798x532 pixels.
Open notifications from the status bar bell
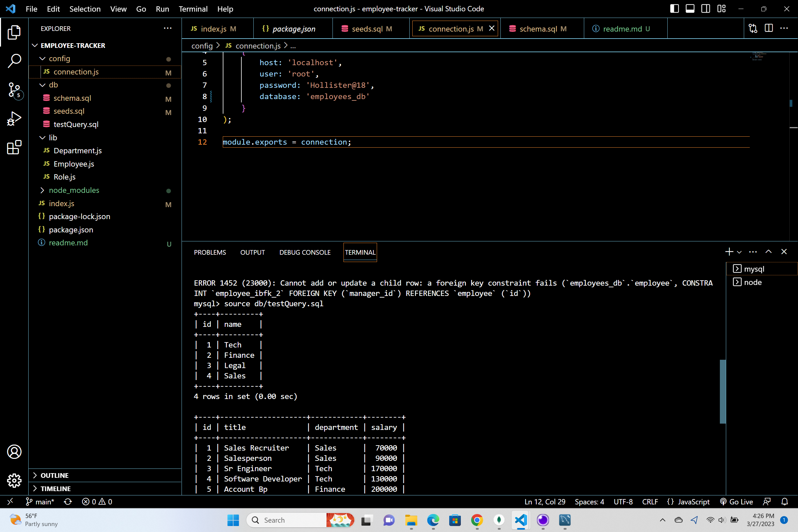[x=784, y=501]
